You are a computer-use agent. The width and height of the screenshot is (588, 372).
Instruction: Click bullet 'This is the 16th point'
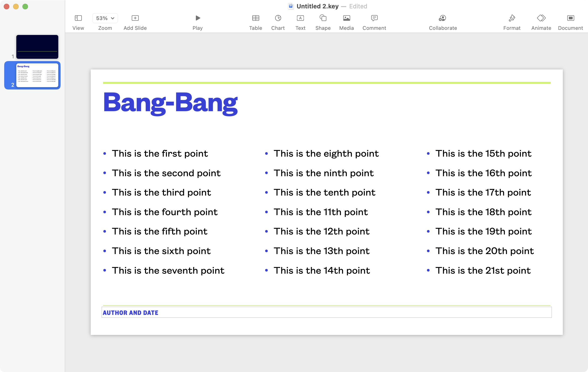484,173
